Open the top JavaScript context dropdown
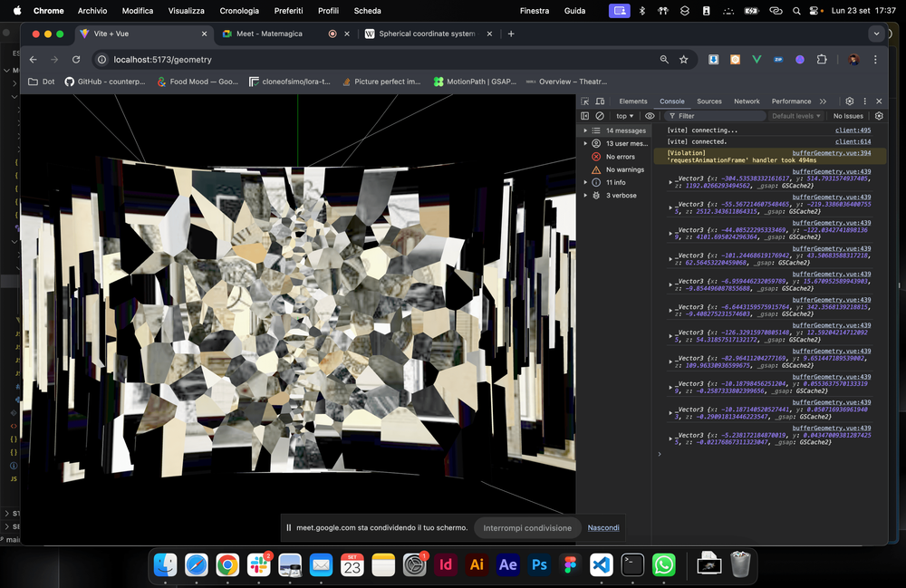The width and height of the screenshot is (906, 588). [625, 116]
